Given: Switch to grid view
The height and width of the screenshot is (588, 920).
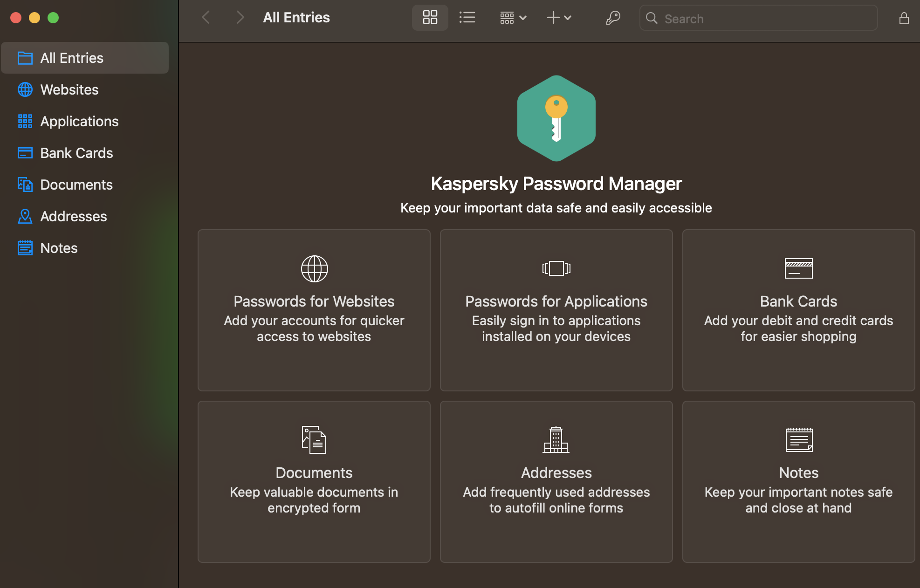Looking at the screenshot, I should pos(430,18).
